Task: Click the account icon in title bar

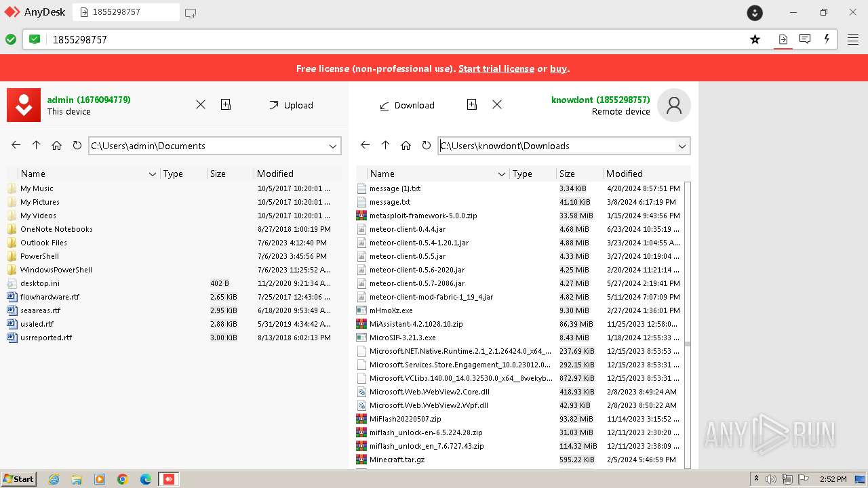Action: click(755, 13)
